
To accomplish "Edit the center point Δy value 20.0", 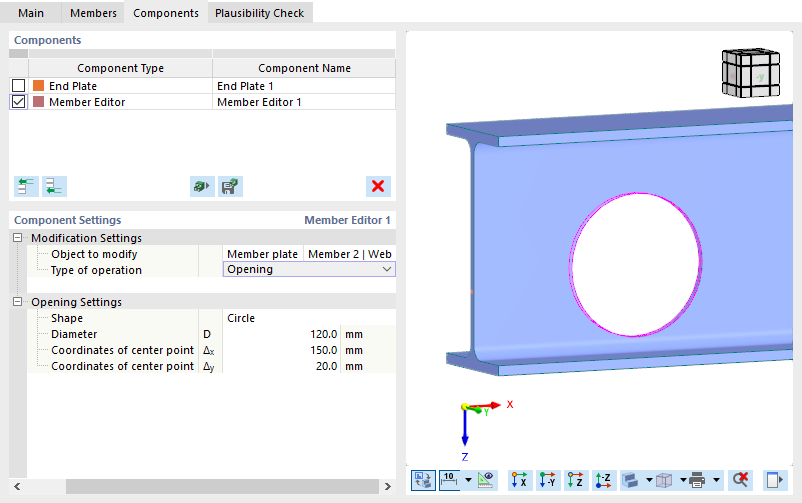I will 281,366.
